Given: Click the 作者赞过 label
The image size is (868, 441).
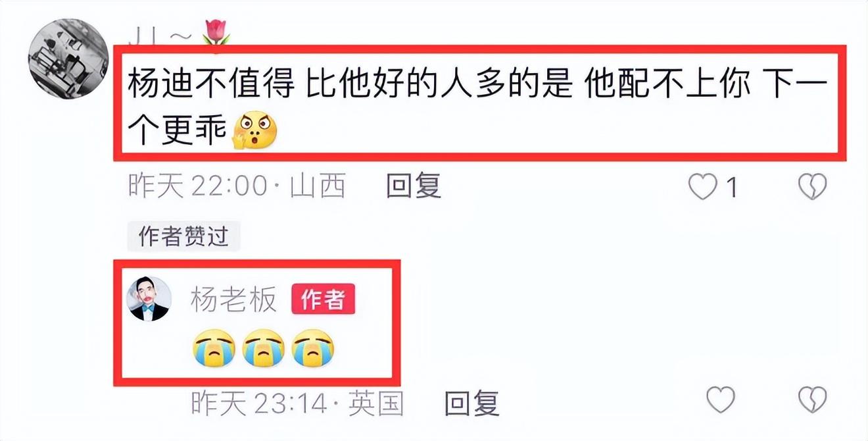Looking at the screenshot, I should coord(183,236).
